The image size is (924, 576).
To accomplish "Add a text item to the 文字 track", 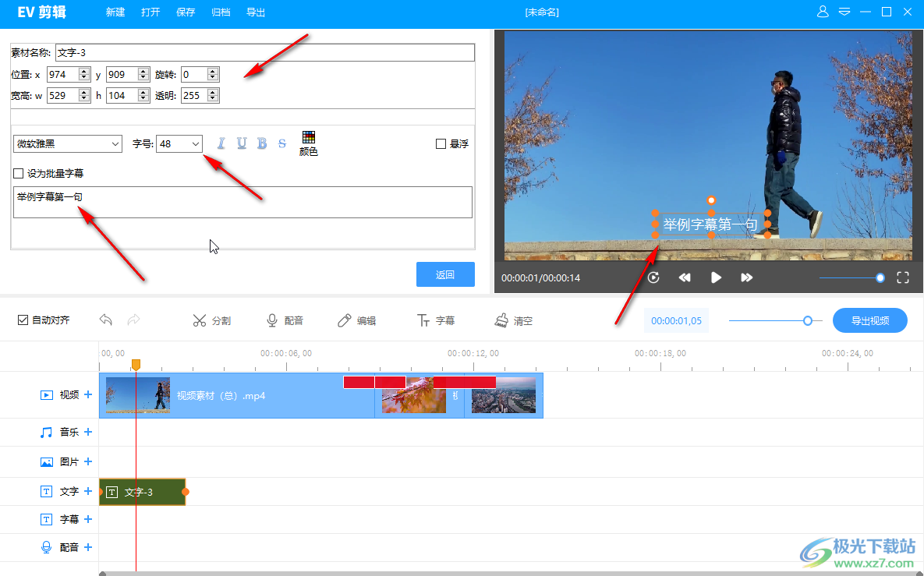I will (x=88, y=490).
